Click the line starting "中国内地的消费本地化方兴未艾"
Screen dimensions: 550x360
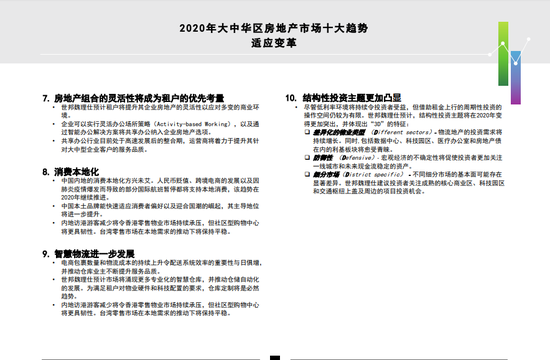click(160, 181)
